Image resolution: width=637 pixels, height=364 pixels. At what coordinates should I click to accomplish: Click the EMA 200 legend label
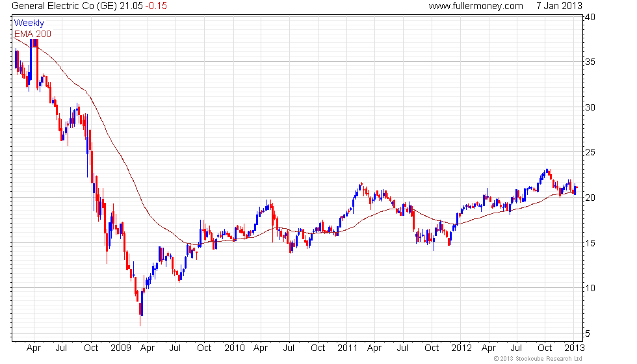(x=32, y=34)
